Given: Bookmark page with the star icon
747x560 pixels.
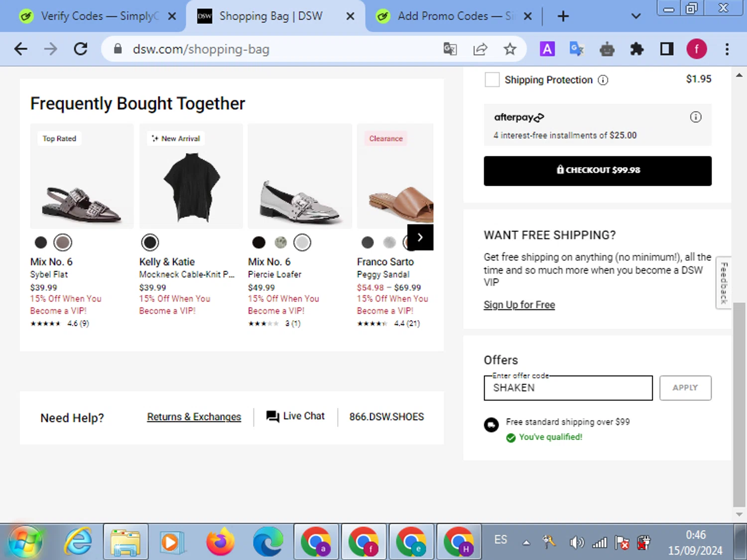Looking at the screenshot, I should pos(509,49).
